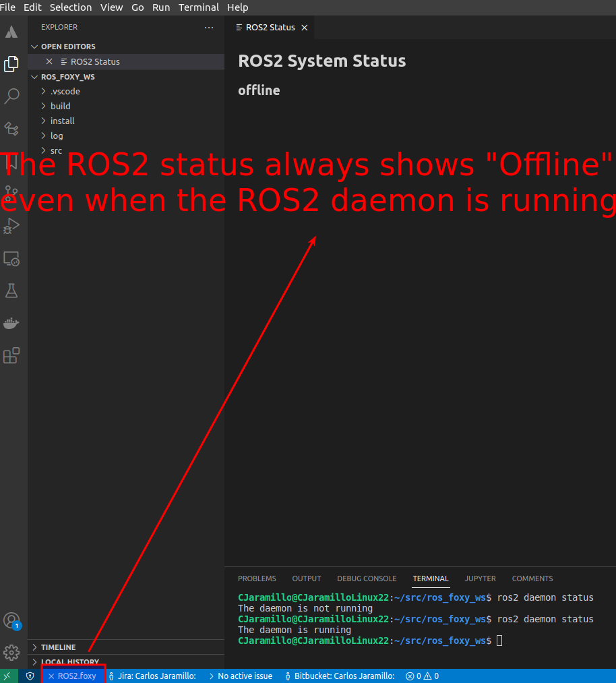This screenshot has height=683, width=616.
Task: Open the Manage gear menu
Action: [11, 653]
